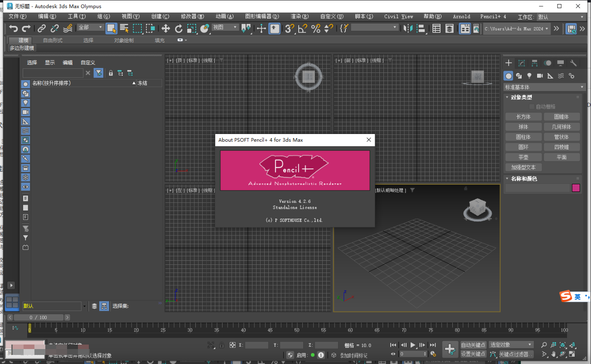Open the magenta object color swatch
591x364 pixels.
pos(576,188)
